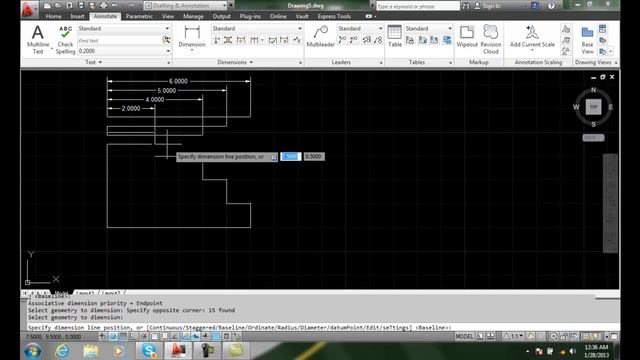Viewport: 640px width, 360px height.
Task: Click the first small Tables panel icon
Action: pos(410,40)
